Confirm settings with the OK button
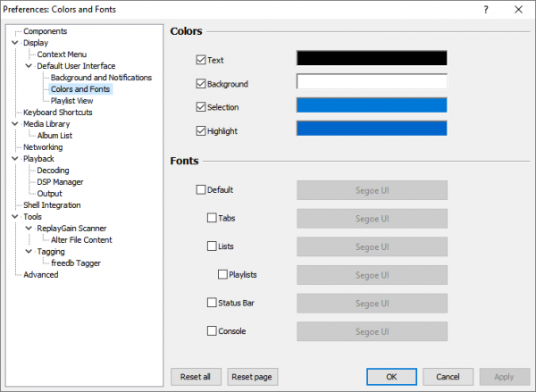This screenshot has height=392, width=536. coord(391,376)
